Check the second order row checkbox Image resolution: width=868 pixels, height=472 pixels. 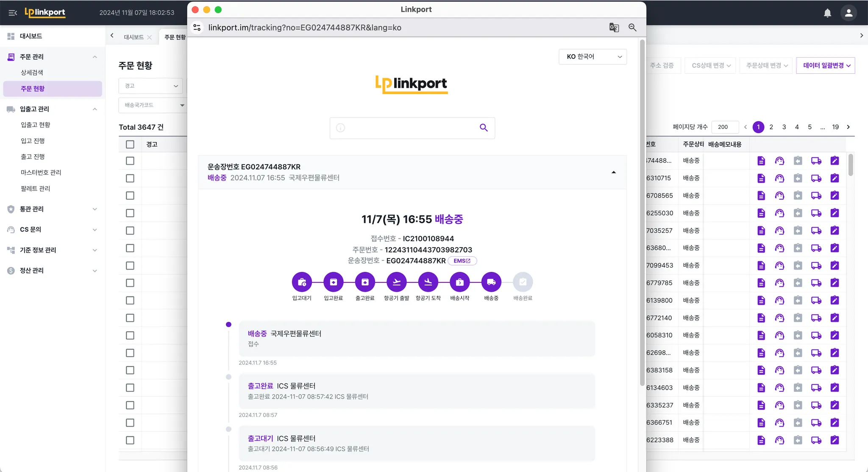130,178
